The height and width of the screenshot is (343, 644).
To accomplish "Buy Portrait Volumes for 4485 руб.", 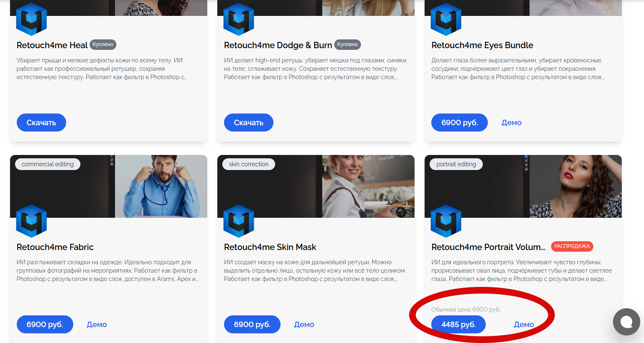I will (x=459, y=324).
